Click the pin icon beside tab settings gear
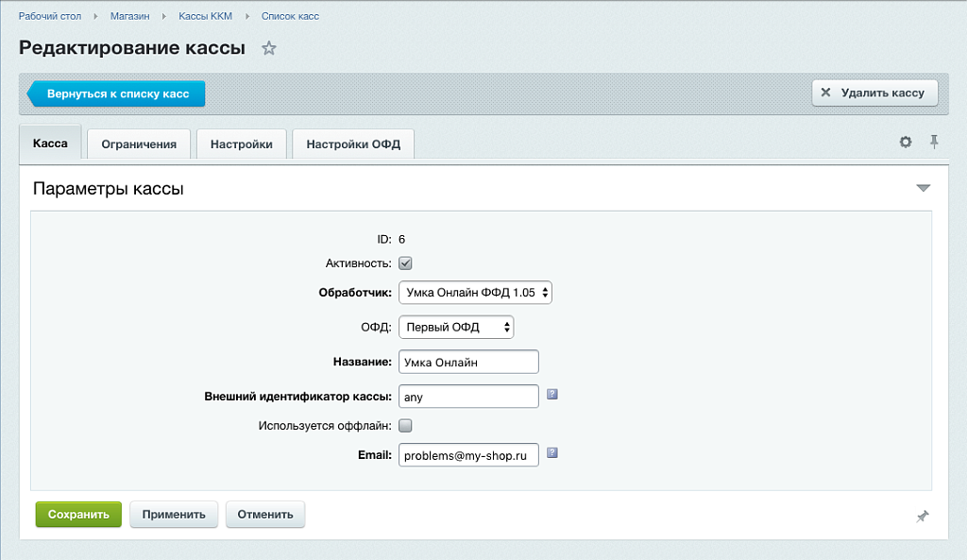The height and width of the screenshot is (560, 967). tap(934, 142)
